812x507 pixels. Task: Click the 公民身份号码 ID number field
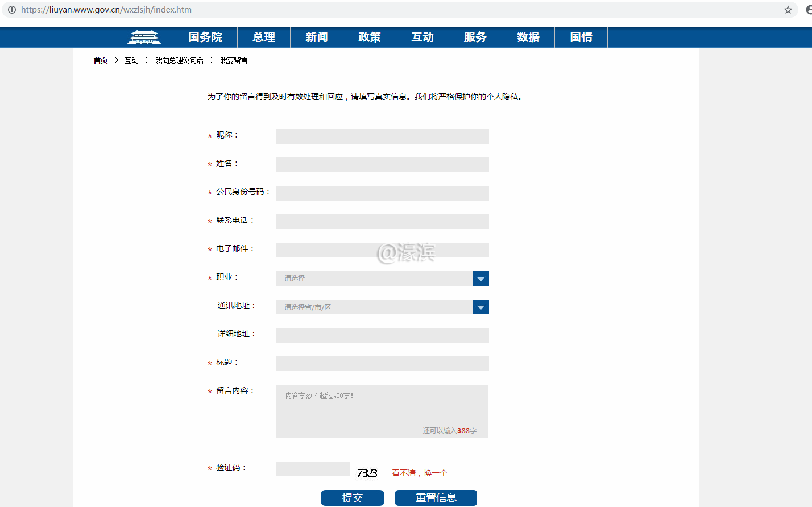(x=382, y=193)
